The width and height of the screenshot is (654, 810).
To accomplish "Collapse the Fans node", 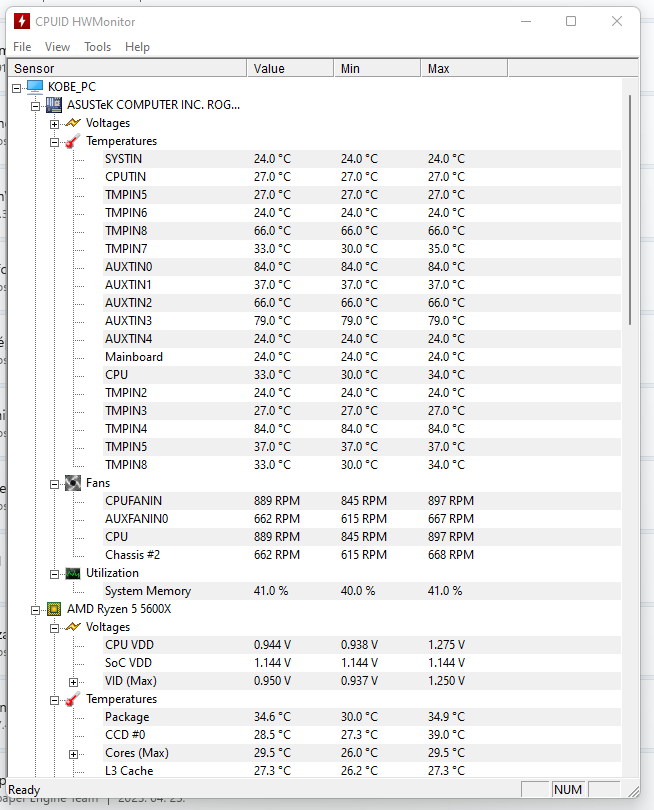I will (x=54, y=485).
